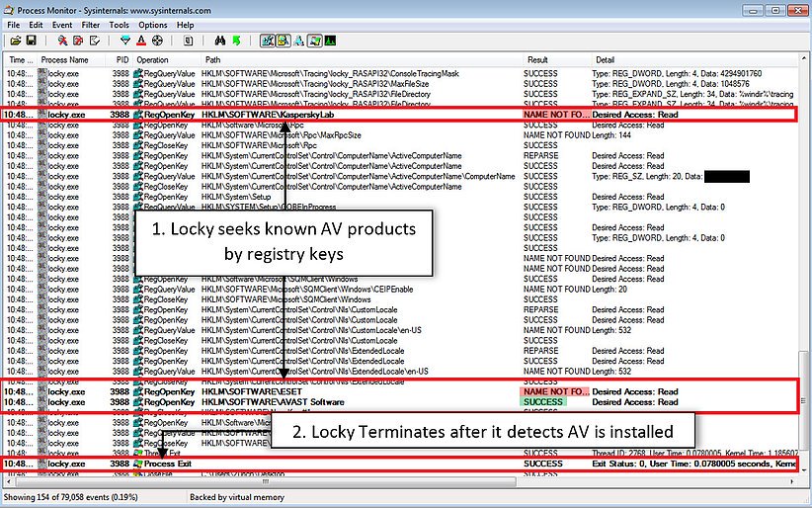
Task: Click the green Jump To Object arrow icon
Action: click(x=236, y=41)
